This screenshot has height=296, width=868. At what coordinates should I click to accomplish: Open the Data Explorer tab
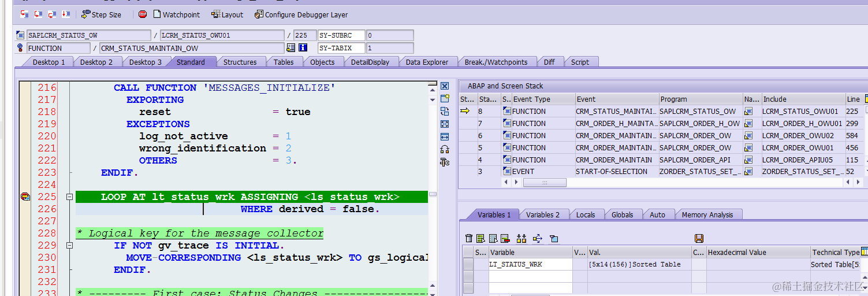[427, 62]
